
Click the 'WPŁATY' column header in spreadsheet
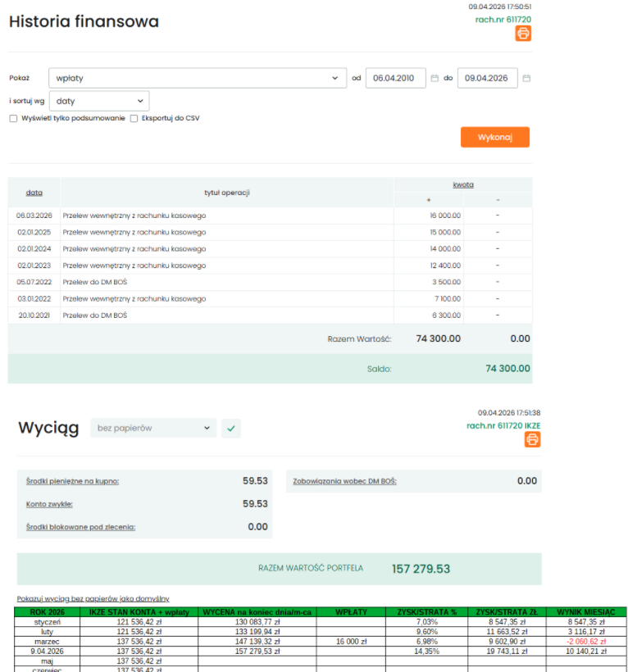[351, 612]
